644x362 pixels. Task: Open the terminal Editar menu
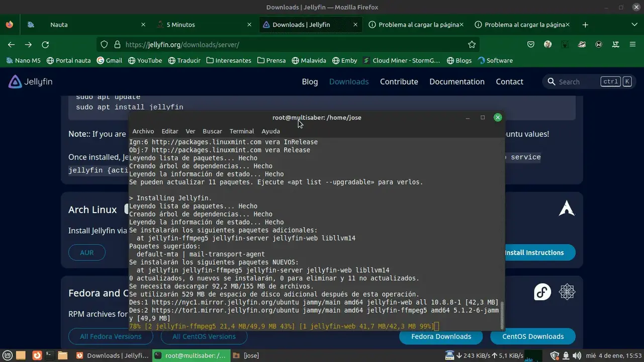(x=170, y=131)
